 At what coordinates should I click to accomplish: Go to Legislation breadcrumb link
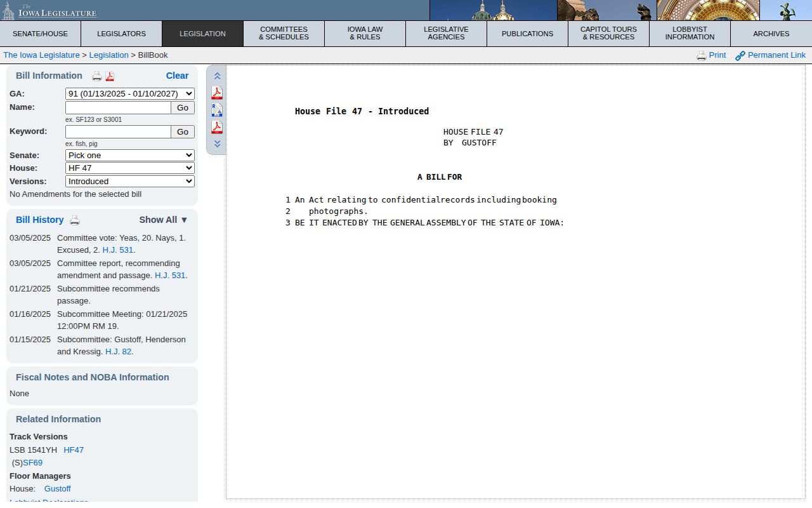(108, 55)
